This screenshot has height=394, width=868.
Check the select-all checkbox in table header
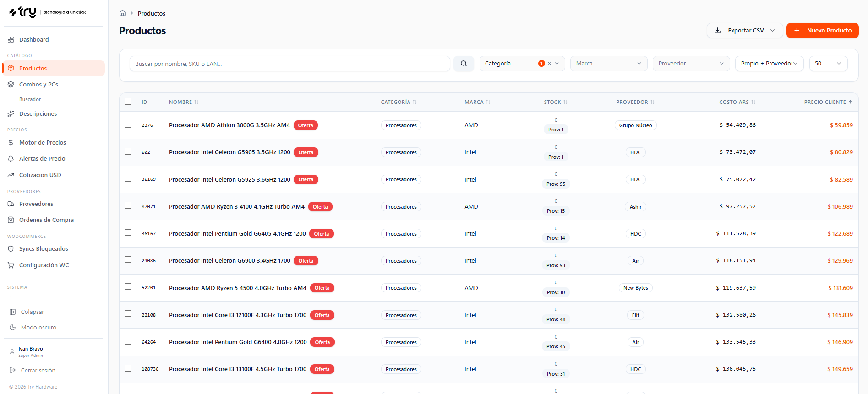click(128, 102)
